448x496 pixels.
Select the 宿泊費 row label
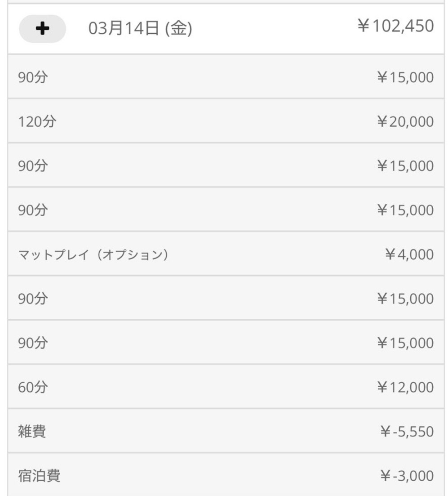click(x=39, y=476)
